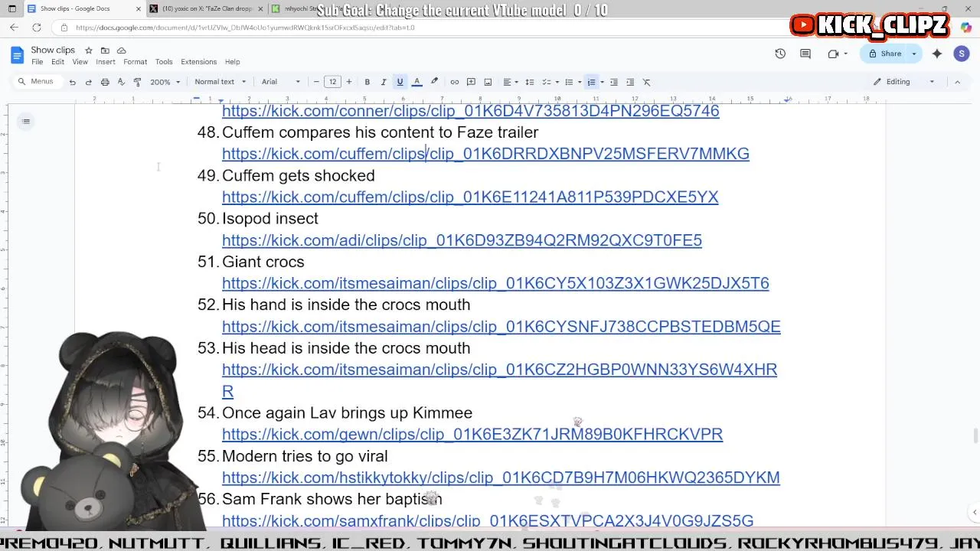980x551 pixels.
Task: Open the text color picker
Action: [x=416, y=82]
